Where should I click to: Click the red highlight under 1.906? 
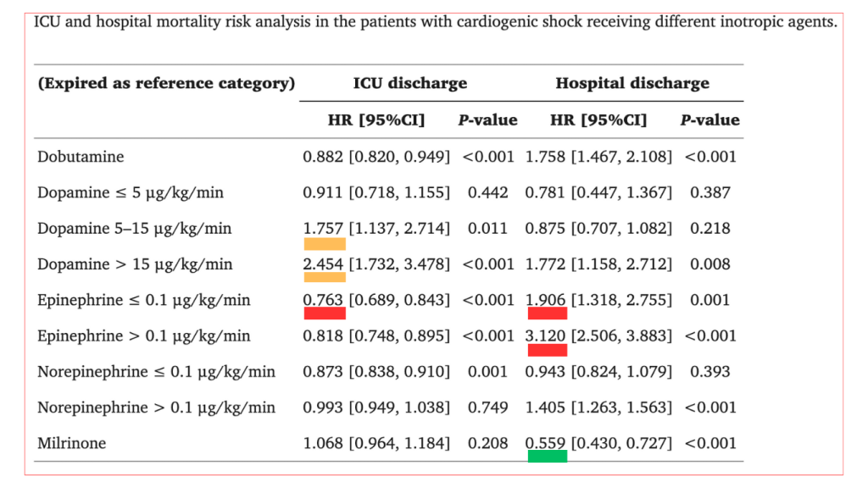pos(546,313)
